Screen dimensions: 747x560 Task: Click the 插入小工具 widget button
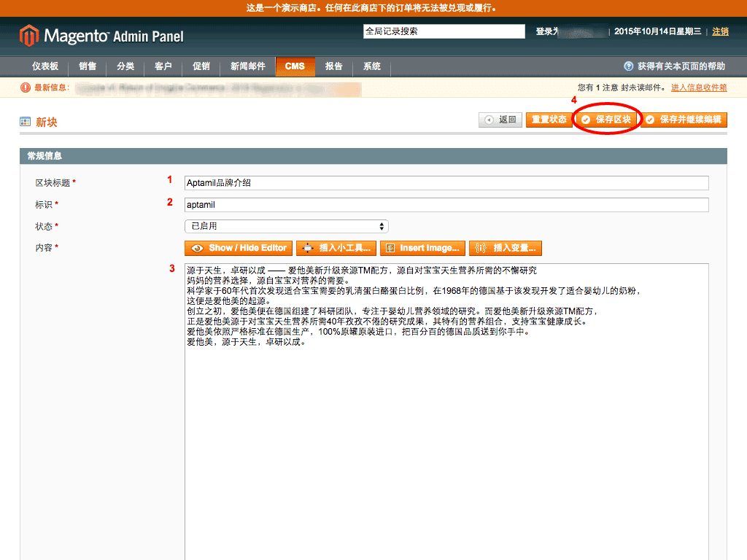[x=336, y=248]
